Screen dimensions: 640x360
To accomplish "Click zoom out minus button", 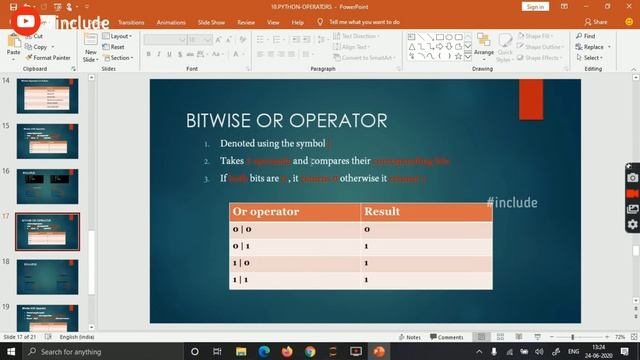I will tap(551, 337).
